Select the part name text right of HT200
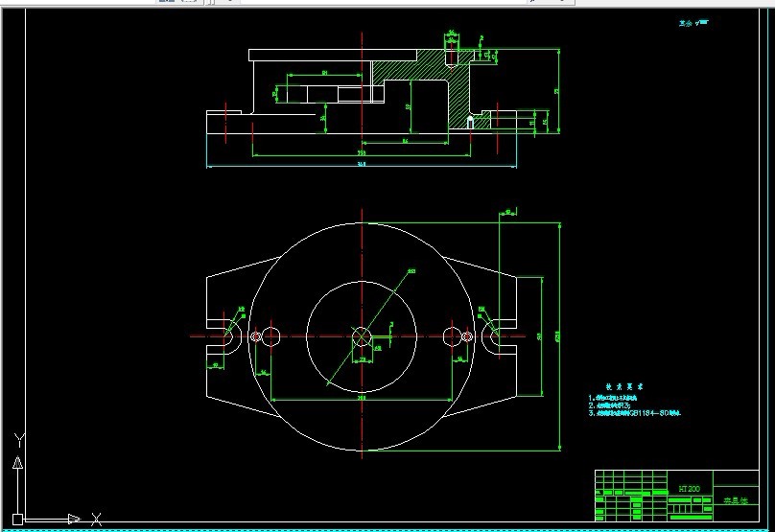 (736, 501)
